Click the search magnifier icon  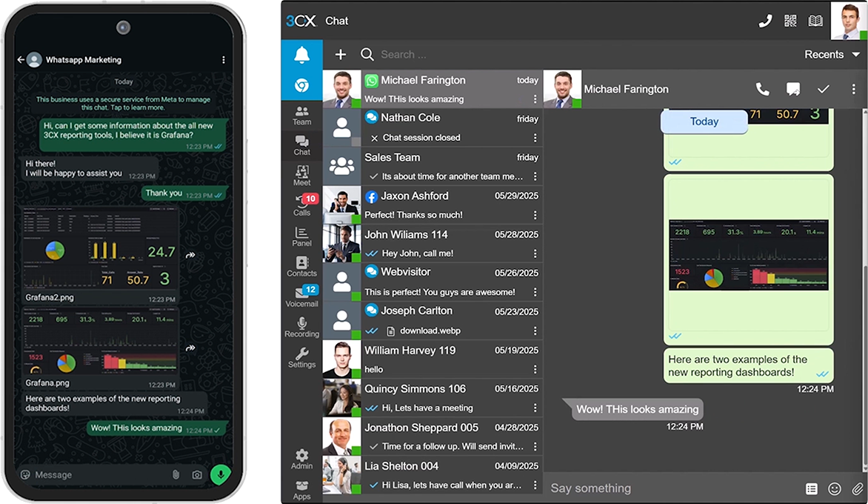[x=368, y=54]
